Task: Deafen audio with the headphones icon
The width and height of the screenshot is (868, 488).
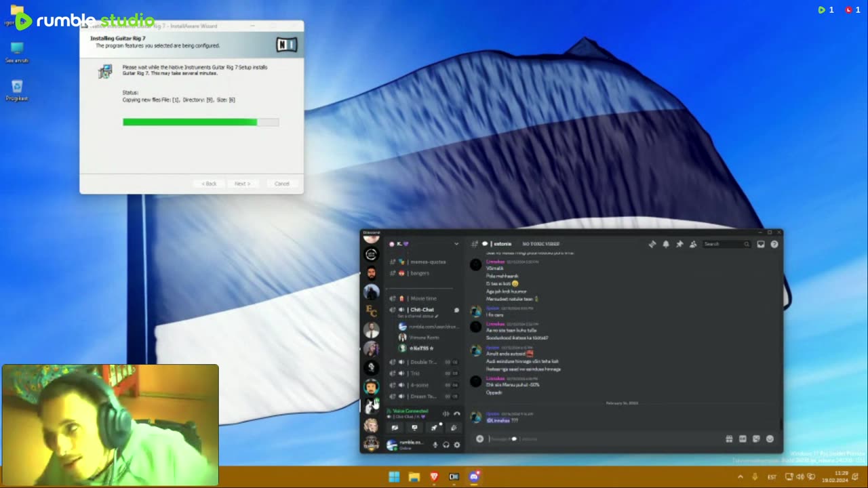Action: click(x=446, y=445)
